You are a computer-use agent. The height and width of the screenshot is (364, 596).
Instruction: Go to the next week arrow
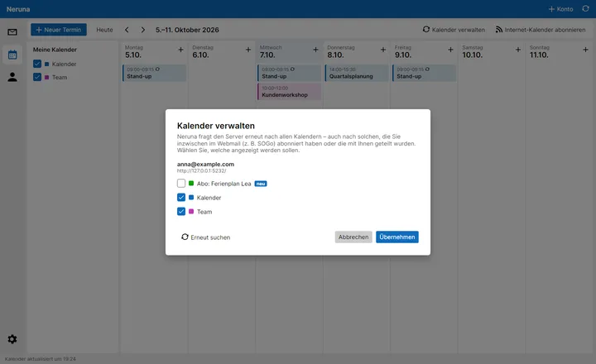click(143, 30)
